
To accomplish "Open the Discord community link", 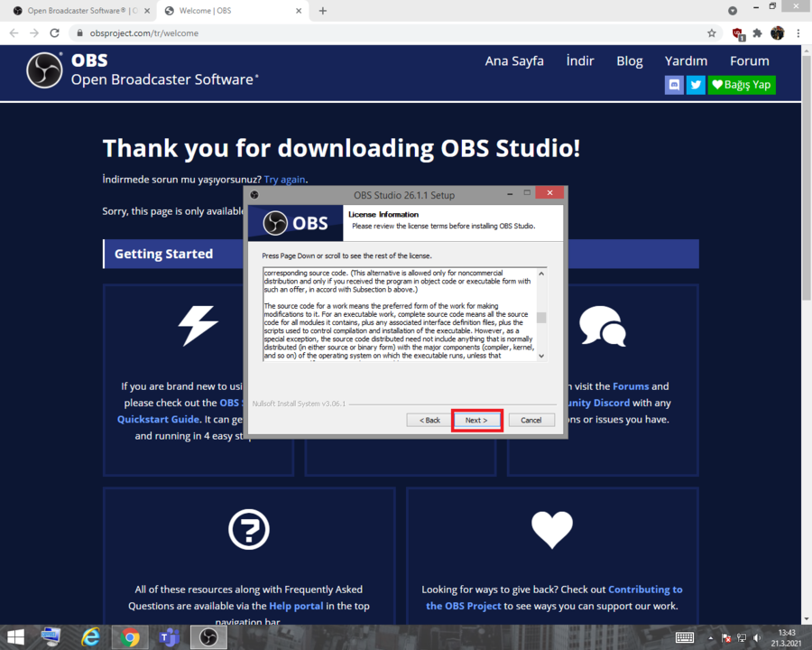I will (598, 403).
